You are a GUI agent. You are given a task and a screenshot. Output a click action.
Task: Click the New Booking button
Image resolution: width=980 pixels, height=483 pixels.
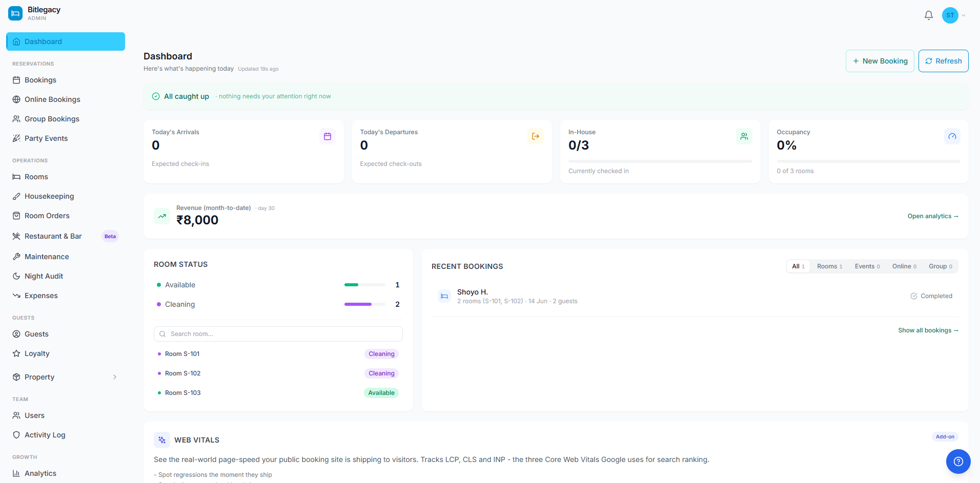tap(880, 61)
